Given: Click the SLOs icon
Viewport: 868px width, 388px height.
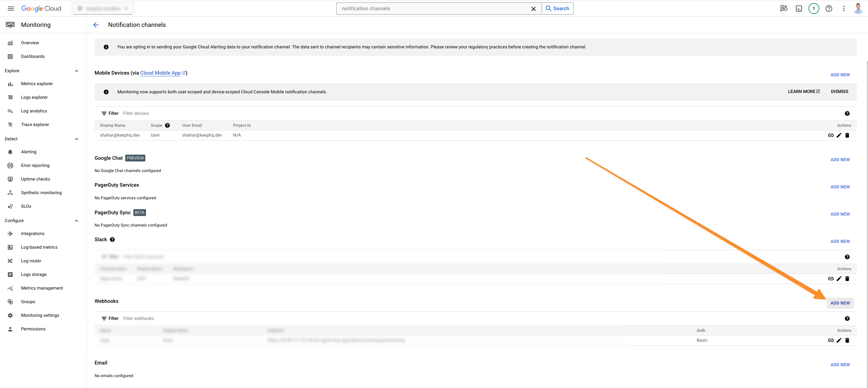Looking at the screenshot, I should point(10,206).
